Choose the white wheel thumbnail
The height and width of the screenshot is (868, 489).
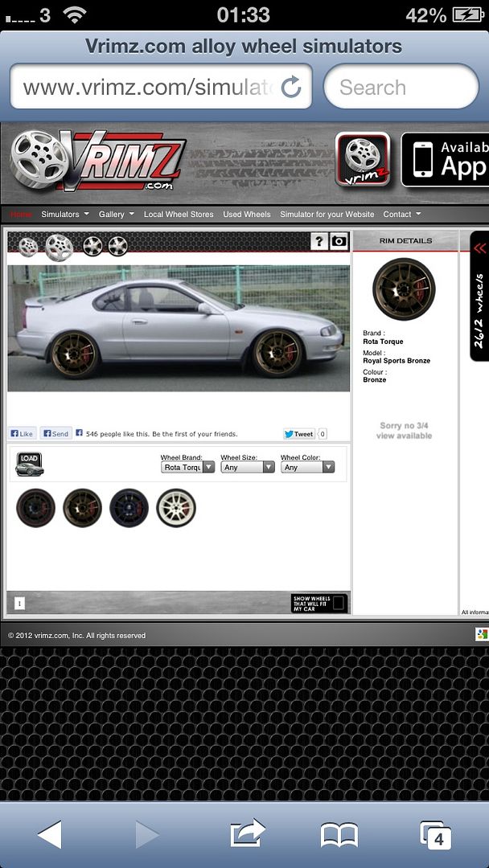pyautogui.click(x=175, y=508)
